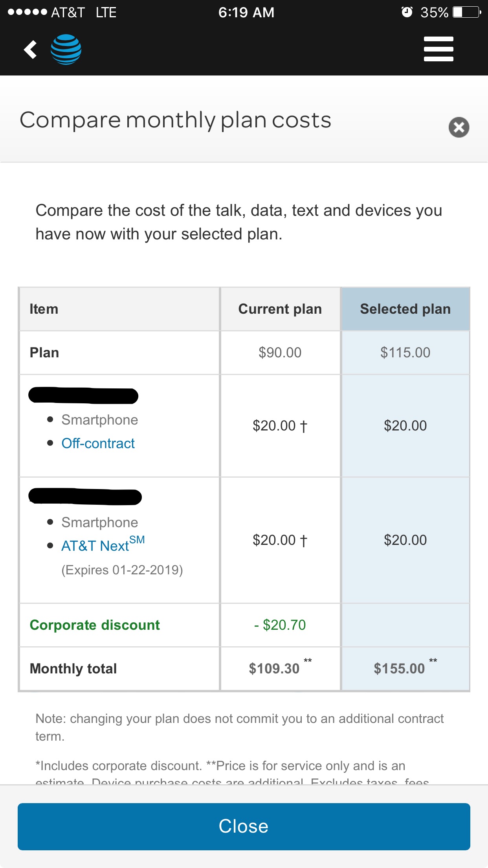Tap the signal strength dots
Image resolution: width=488 pixels, height=868 pixels.
[x=28, y=12]
